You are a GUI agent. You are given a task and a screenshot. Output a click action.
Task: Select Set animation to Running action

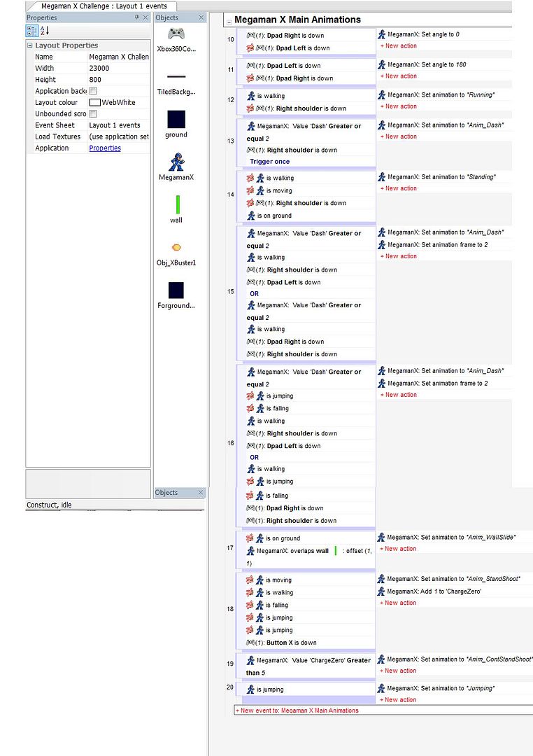pos(441,95)
